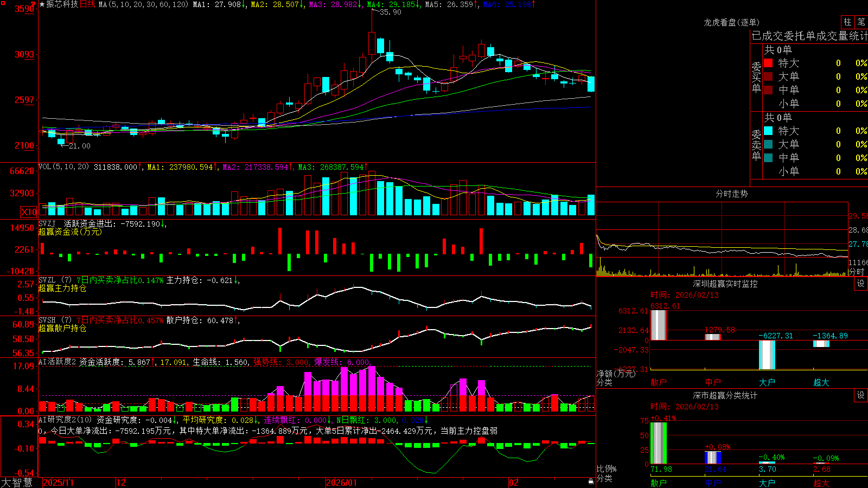Click the VOL(5,10,20) indicator label
The image size is (868, 488).
pyautogui.click(x=63, y=167)
